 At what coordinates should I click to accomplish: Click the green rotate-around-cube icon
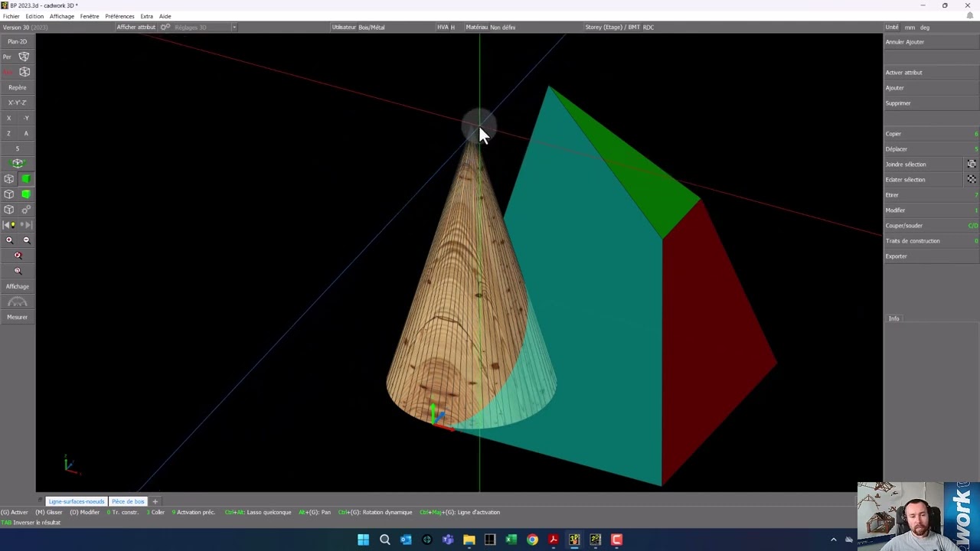17,163
